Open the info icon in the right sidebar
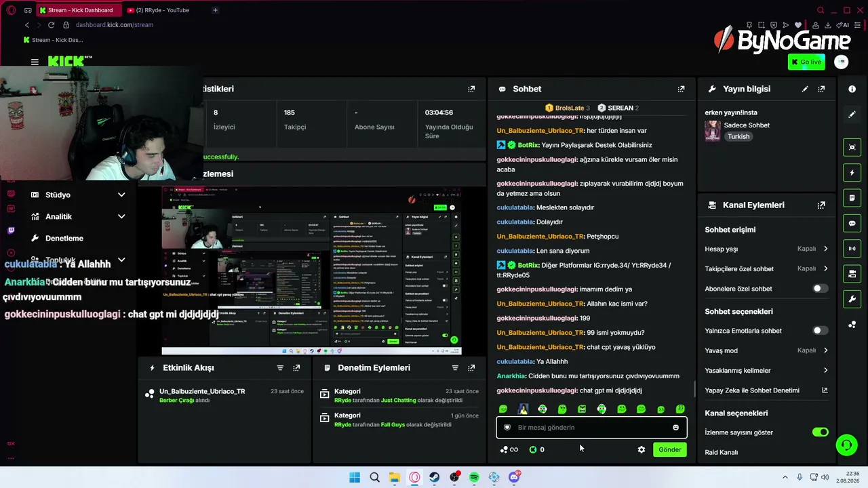 [852, 89]
